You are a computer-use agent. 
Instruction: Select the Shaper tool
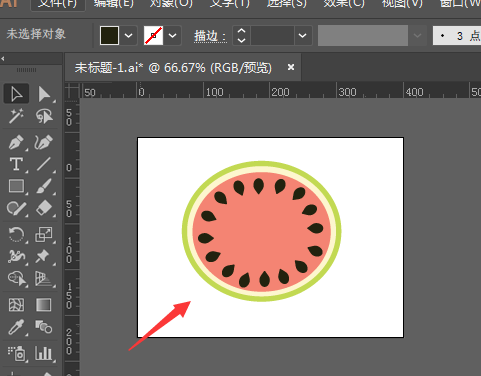16,208
